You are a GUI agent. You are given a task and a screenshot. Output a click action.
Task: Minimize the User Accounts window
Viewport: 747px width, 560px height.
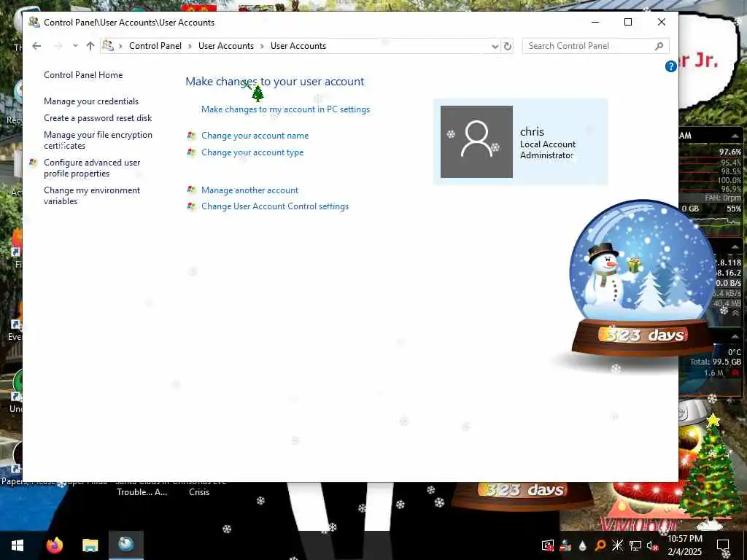pos(595,22)
